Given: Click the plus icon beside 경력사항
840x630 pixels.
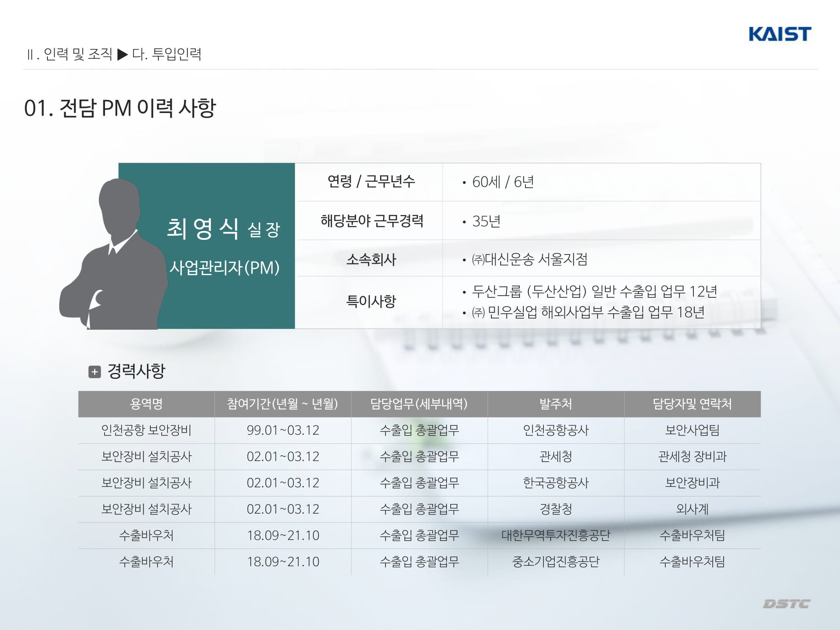Looking at the screenshot, I should tap(94, 372).
